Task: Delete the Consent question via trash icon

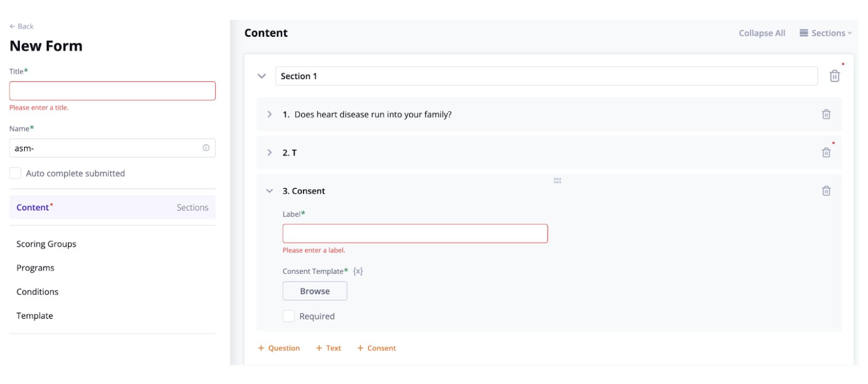Action: [x=826, y=190]
